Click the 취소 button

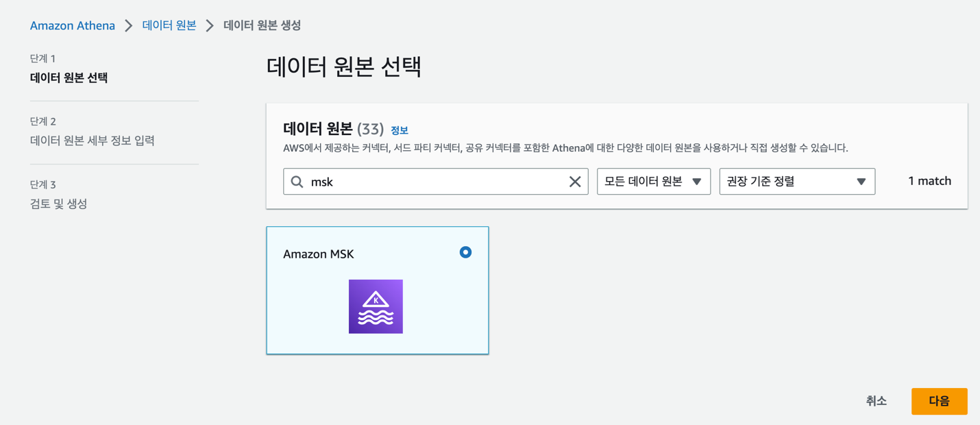pyautogui.click(x=876, y=401)
